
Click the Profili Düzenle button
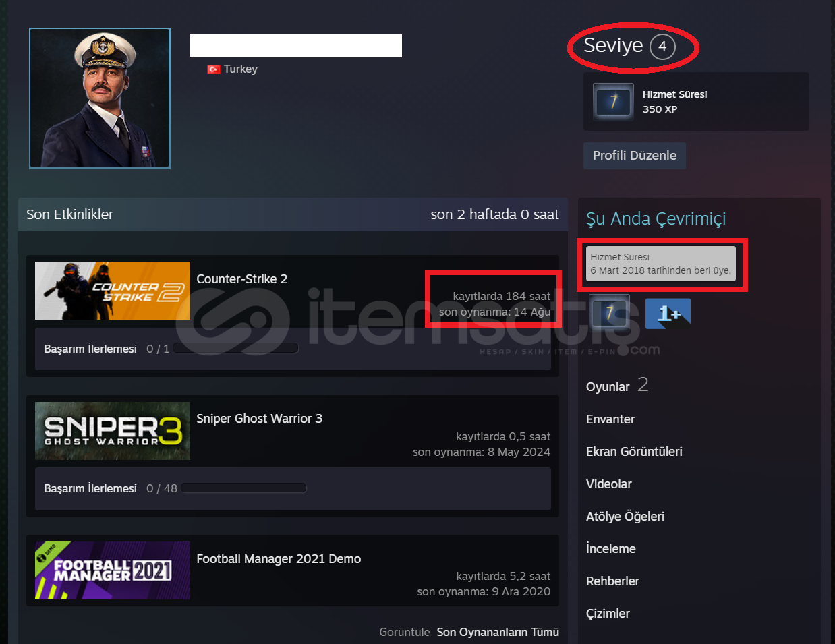(635, 156)
